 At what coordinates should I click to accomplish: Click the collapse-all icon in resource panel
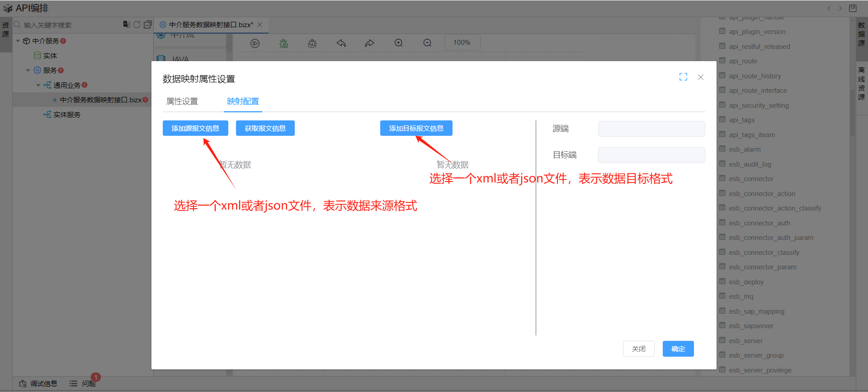(x=147, y=24)
